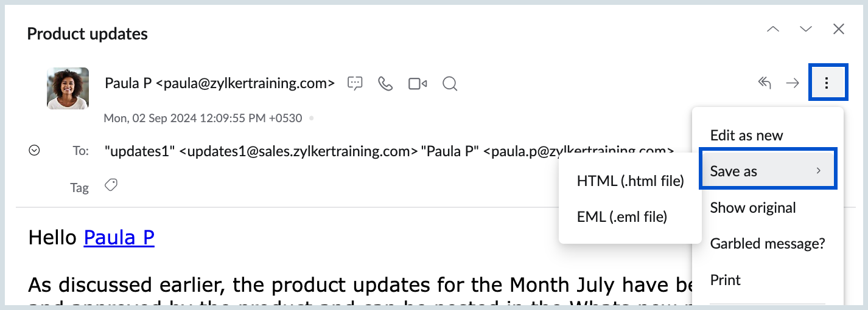The image size is (868, 310).
Task: Click the chat with sender icon
Action: click(355, 83)
